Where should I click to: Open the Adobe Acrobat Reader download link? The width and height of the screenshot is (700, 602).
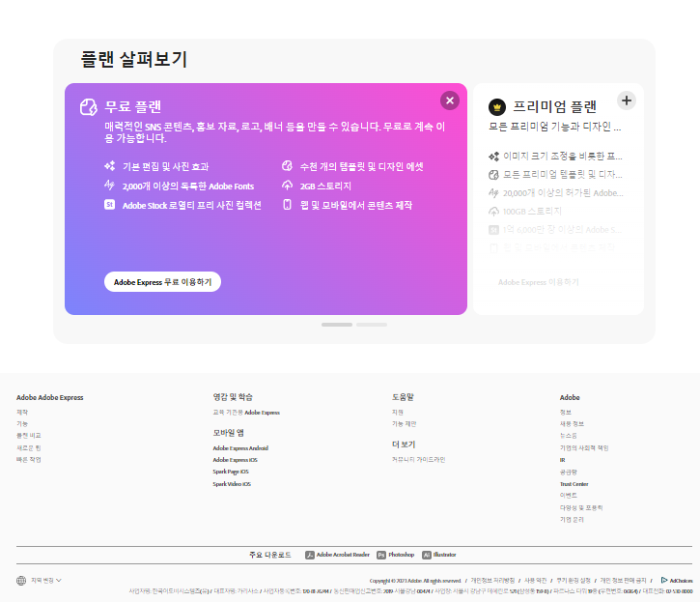click(x=343, y=555)
